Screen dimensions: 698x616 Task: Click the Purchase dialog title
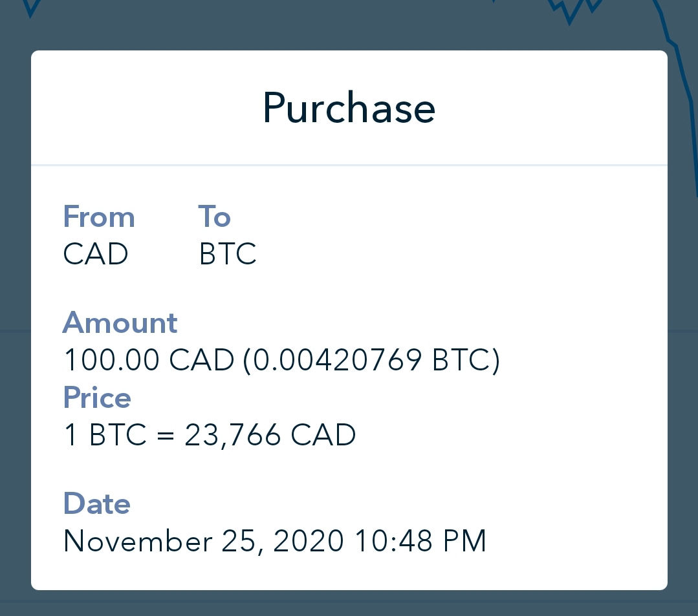tap(349, 108)
